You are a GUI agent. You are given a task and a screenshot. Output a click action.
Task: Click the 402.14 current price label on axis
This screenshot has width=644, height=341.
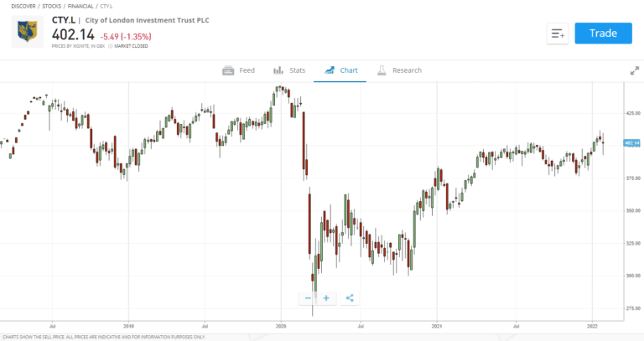coord(633,143)
